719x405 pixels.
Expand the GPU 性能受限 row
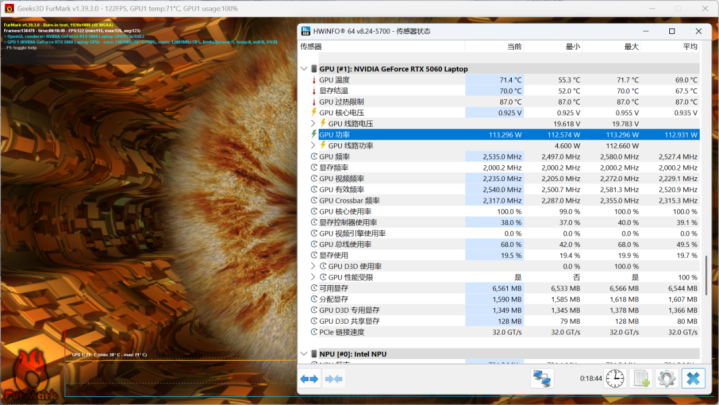click(x=313, y=277)
